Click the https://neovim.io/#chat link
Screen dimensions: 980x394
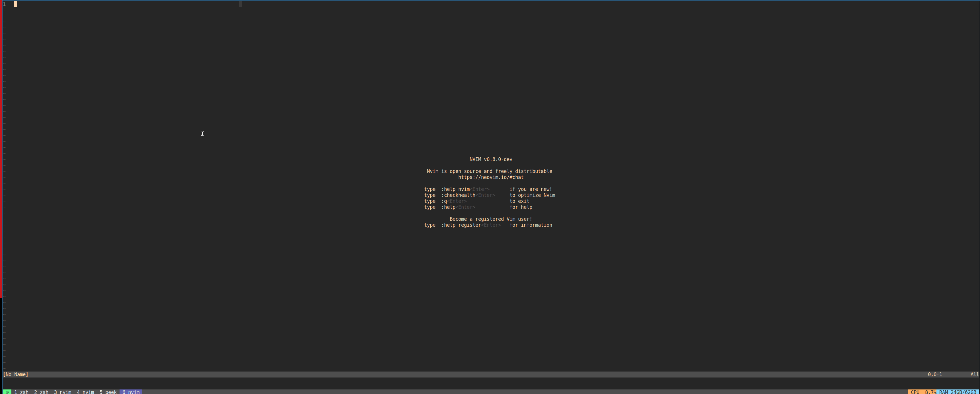[x=491, y=177]
